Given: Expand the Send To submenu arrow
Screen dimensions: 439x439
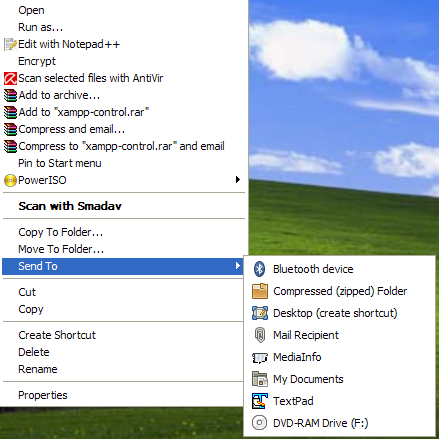Looking at the screenshot, I should (238, 265).
